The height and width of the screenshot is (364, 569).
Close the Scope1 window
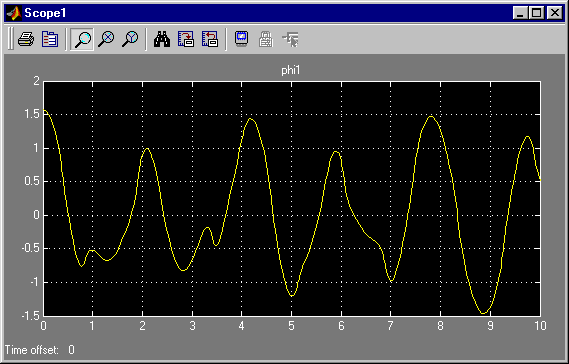(554, 13)
